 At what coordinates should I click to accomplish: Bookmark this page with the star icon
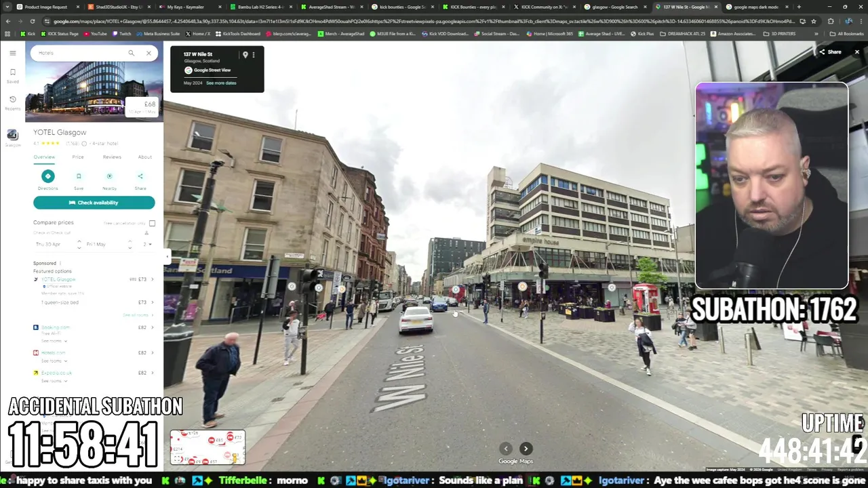pyautogui.click(x=814, y=21)
